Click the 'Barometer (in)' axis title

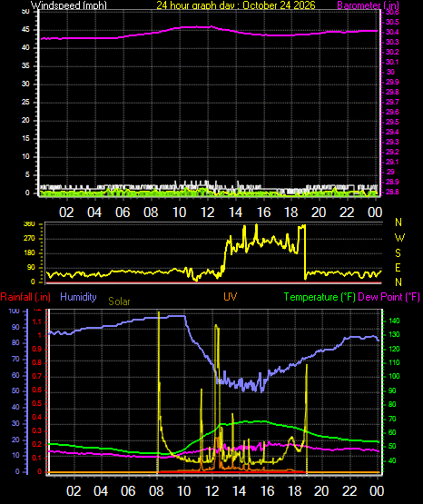[368, 5]
